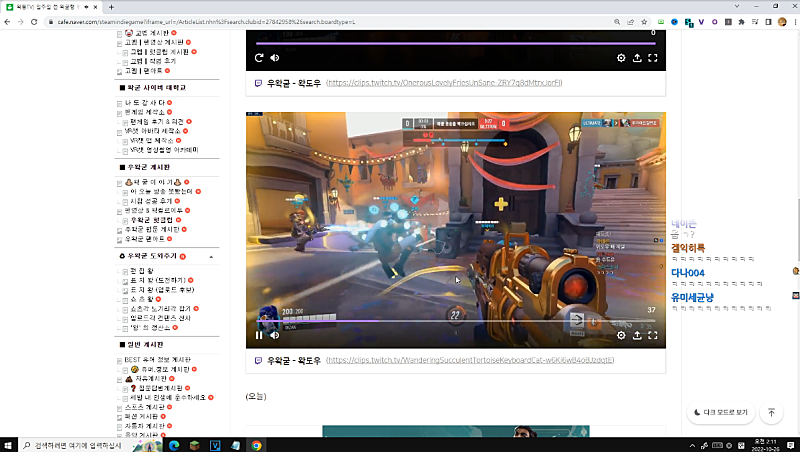
Task: Launch Microsoft Edge from the taskbar
Action: pos(174,445)
